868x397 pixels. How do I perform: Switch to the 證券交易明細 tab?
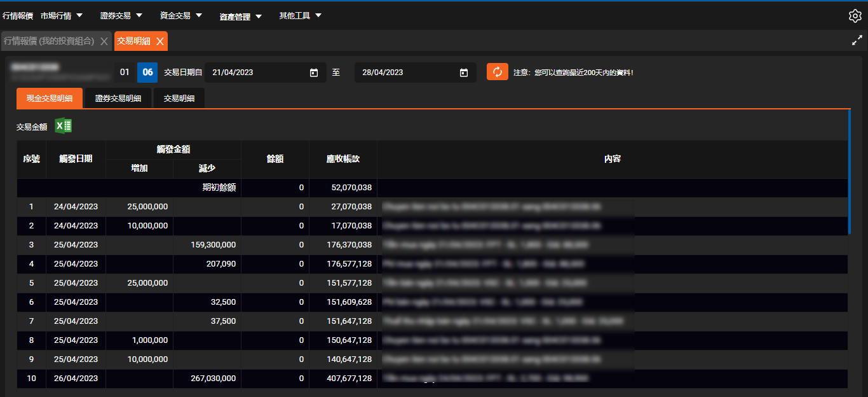[118, 99]
